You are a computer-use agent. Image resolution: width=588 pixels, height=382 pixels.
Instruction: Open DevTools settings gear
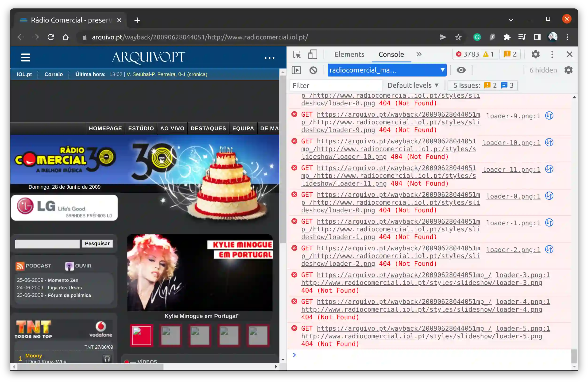point(535,54)
